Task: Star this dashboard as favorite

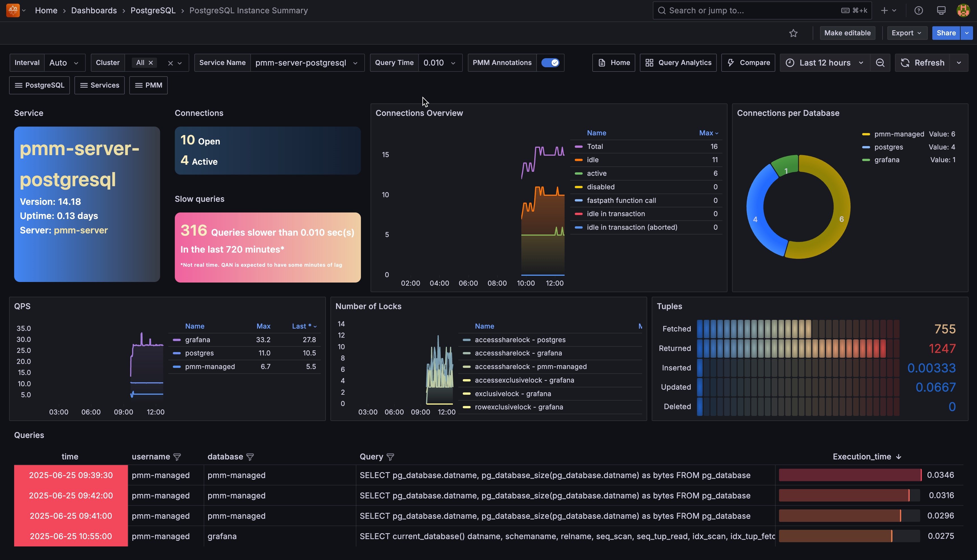Action: pos(793,33)
